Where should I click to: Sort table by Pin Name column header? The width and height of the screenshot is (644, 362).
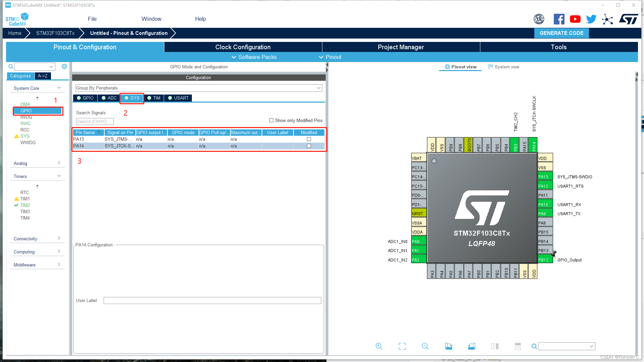[88, 132]
